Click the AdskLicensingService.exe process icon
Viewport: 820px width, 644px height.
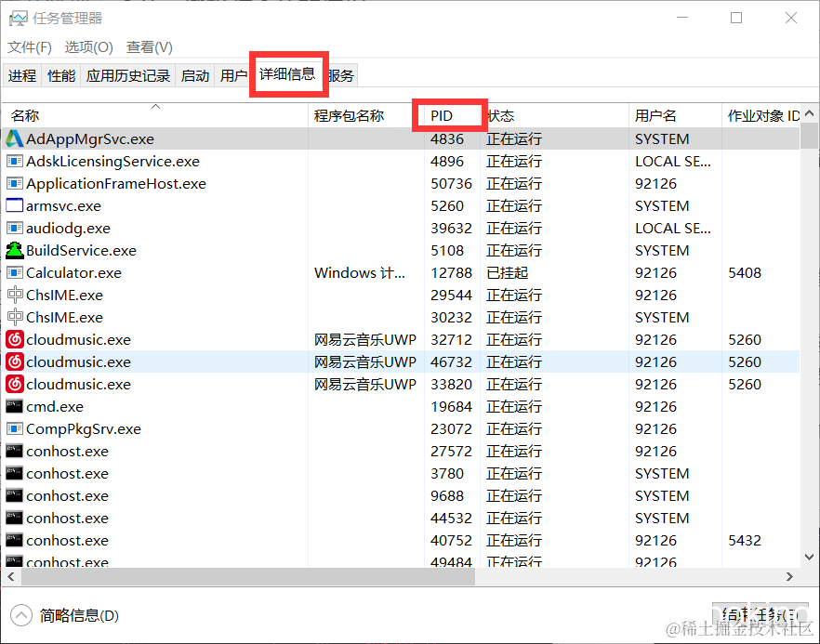click(x=14, y=161)
